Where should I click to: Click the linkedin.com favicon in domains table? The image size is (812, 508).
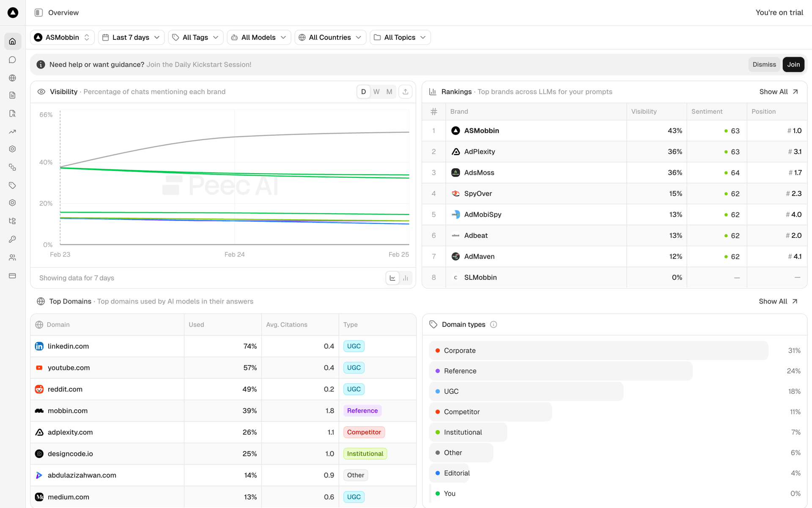tap(39, 346)
